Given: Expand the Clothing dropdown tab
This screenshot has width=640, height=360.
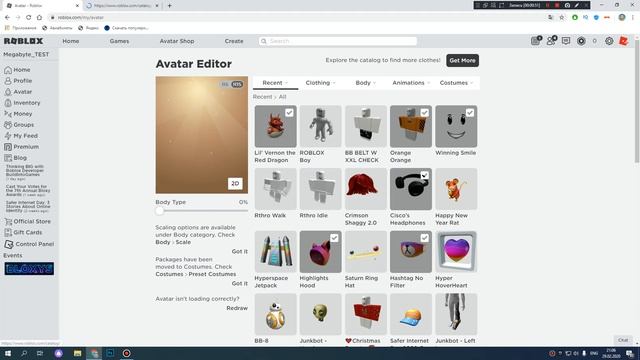Looking at the screenshot, I should tap(321, 83).
